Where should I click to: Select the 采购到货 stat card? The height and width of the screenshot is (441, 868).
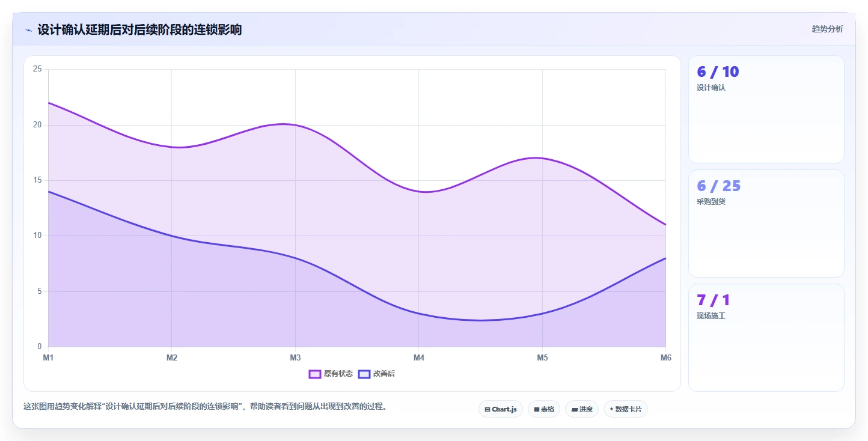pos(766,224)
